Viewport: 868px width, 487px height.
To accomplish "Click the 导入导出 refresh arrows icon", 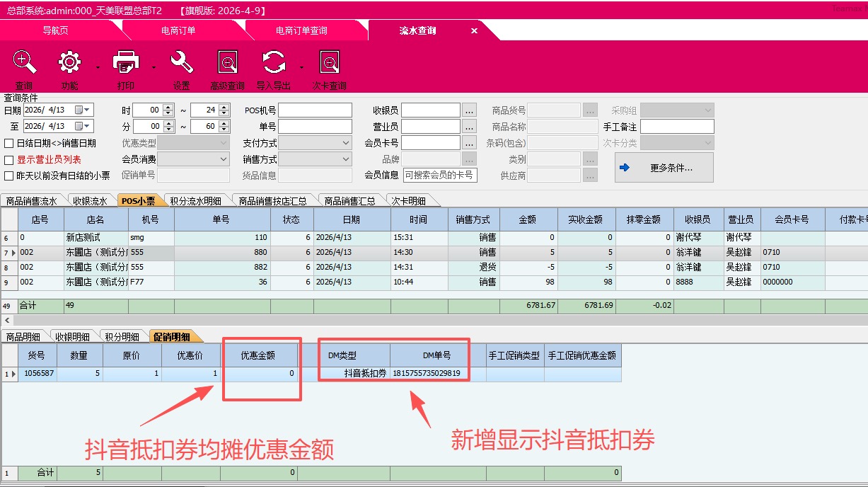I will pos(274,63).
